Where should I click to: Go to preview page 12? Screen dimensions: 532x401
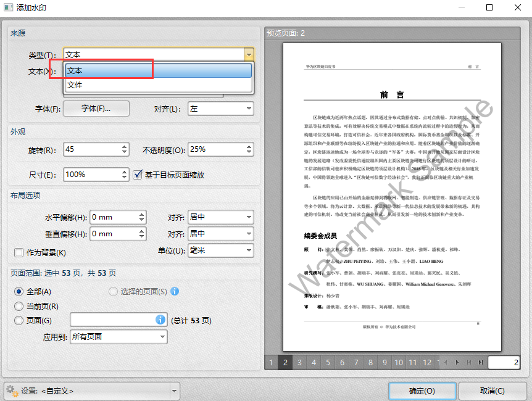pyautogui.click(x=427, y=362)
